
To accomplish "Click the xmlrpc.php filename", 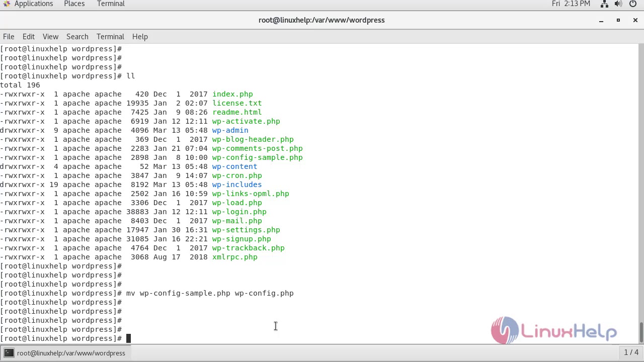I will click(234, 257).
